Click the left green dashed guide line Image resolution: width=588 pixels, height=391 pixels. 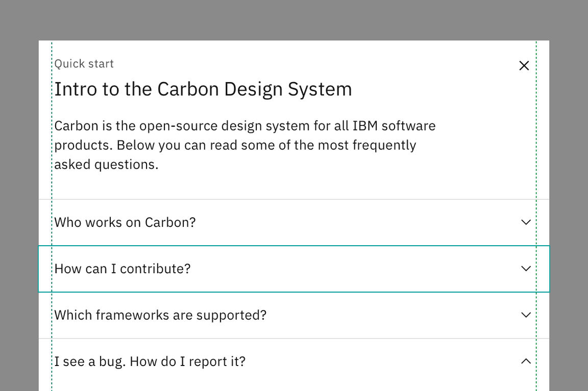pyautogui.click(x=52, y=194)
